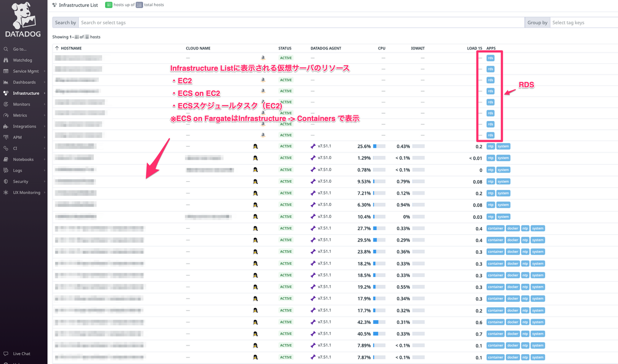Click the CPU bar showing 42.3%
Viewport: 618px width, 364px height.
pyautogui.click(x=379, y=322)
